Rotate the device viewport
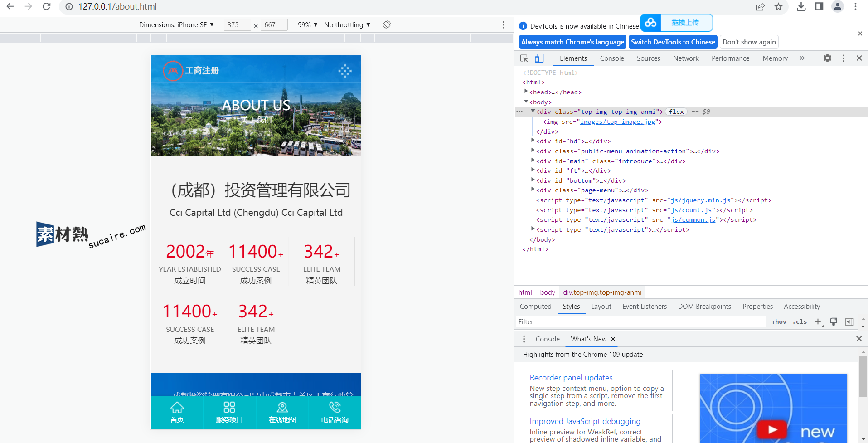The height and width of the screenshot is (443, 868). [387, 24]
